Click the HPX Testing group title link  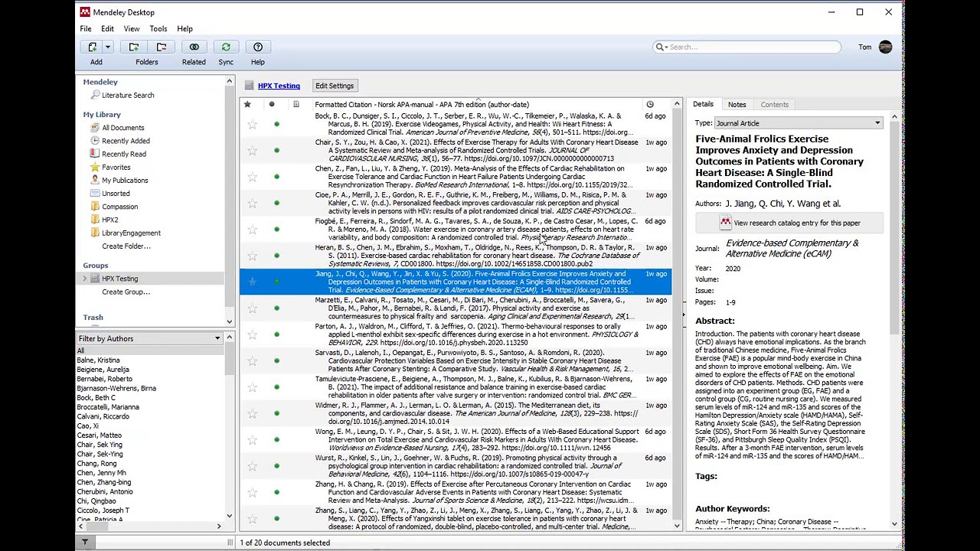click(x=279, y=86)
